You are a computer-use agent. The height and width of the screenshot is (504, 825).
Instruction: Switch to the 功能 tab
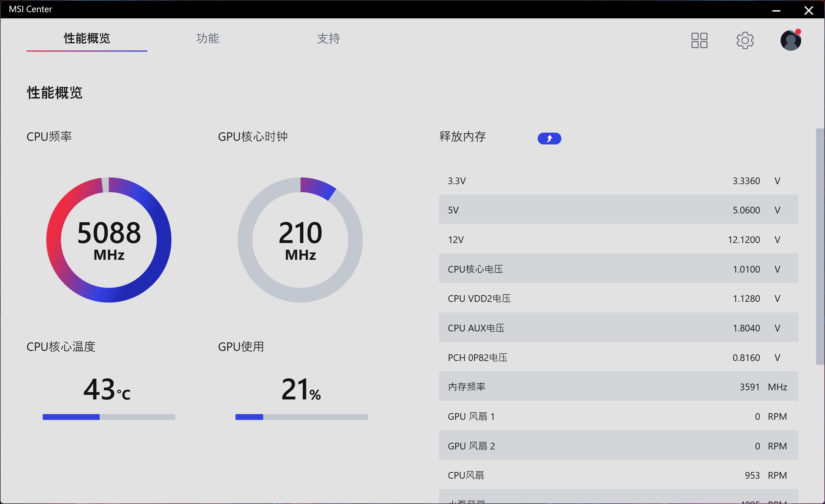(207, 39)
